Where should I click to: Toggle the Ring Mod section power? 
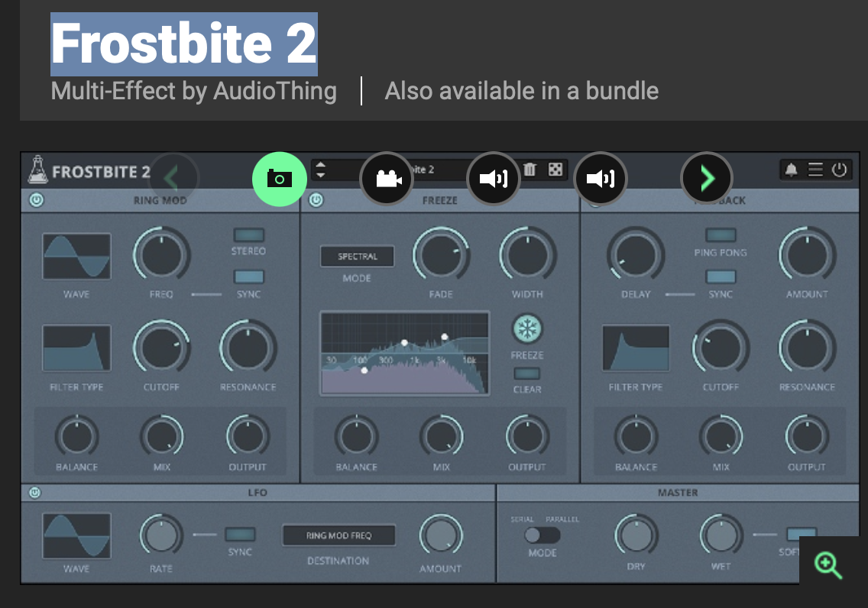coord(37,199)
